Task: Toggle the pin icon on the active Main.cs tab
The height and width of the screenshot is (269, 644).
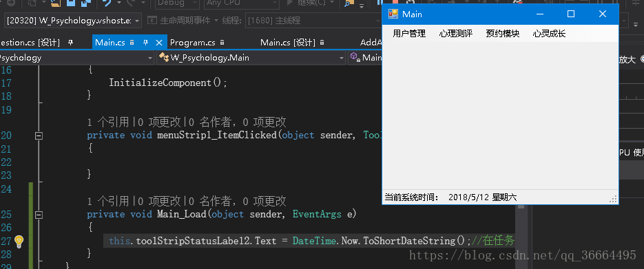Action: click(145, 42)
